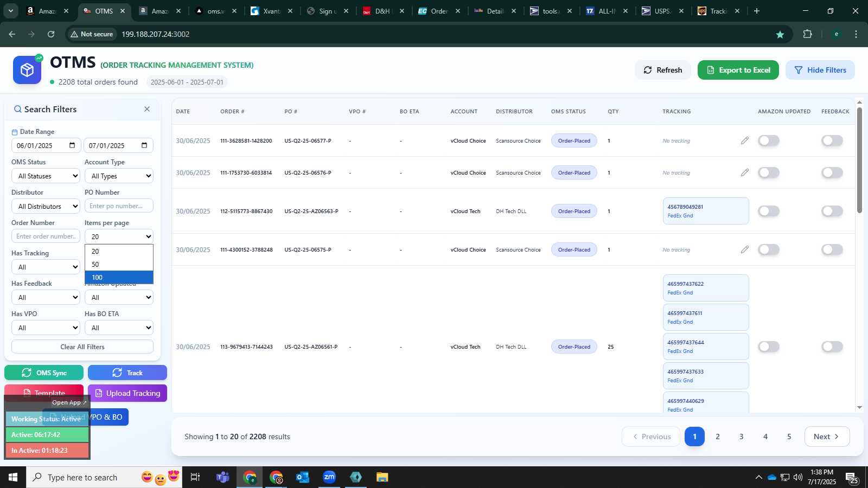Toggle Feedback for order 111-1753730-6033814
868x488 pixels.
click(832, 172)
